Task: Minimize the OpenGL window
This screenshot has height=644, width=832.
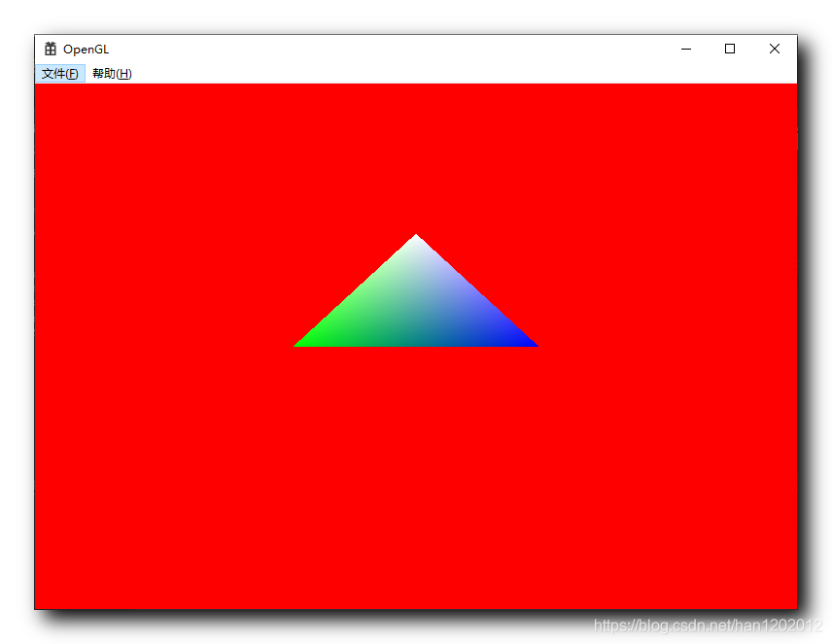Action: pos(686,49)
